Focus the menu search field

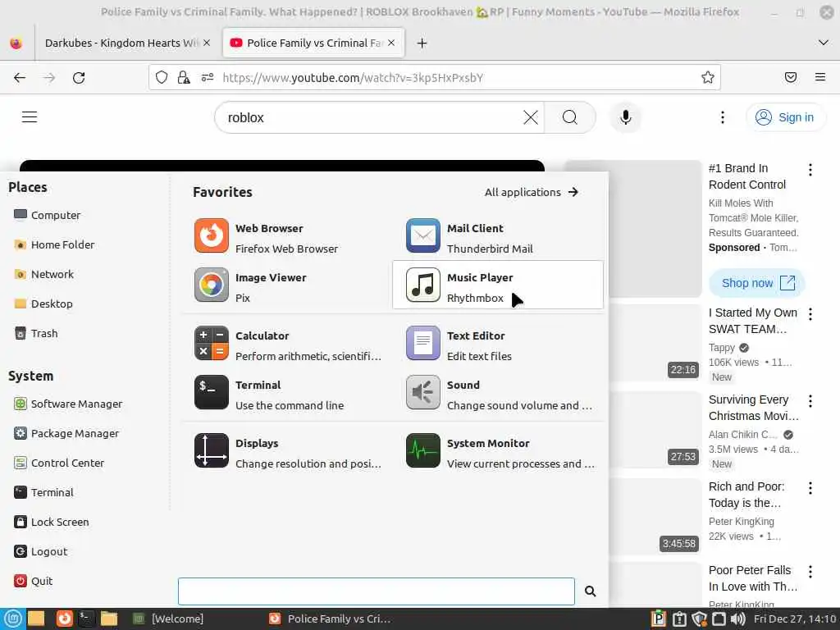click(x=376, y=591)
